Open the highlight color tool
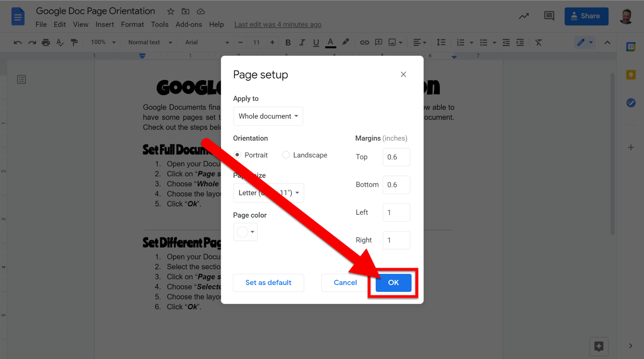This screenshot has height=359, width=644. pyautogui.click(x=345, y=42)
